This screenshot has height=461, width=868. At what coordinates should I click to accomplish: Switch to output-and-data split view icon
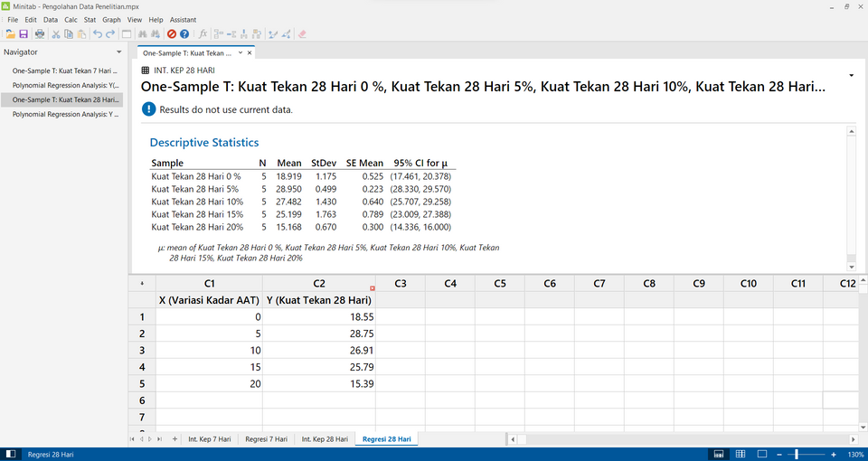[719, 455]
